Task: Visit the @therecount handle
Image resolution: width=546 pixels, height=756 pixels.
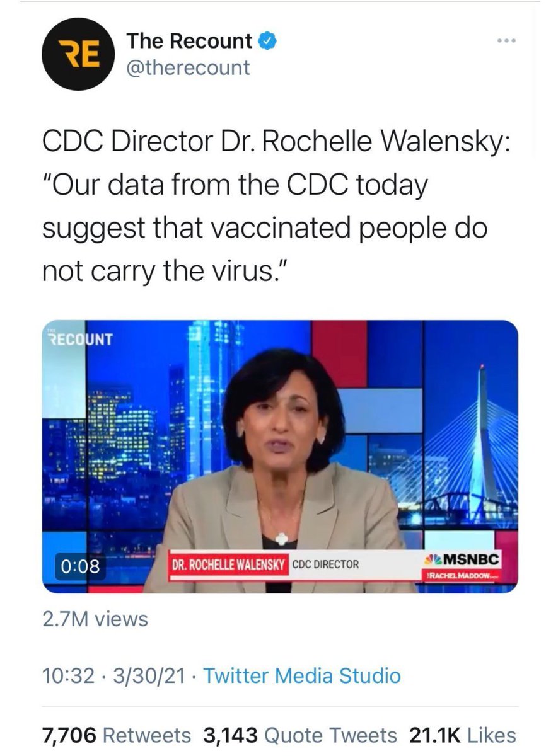Action: pos(189,67)
